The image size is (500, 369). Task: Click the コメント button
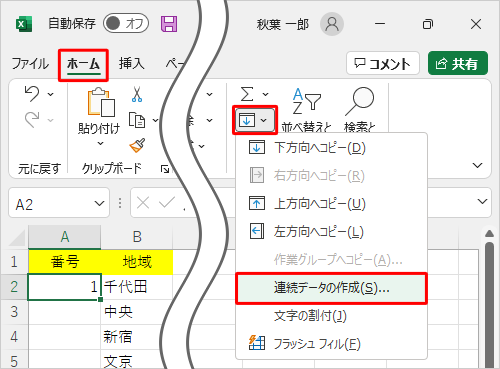[x=383, y=63]
